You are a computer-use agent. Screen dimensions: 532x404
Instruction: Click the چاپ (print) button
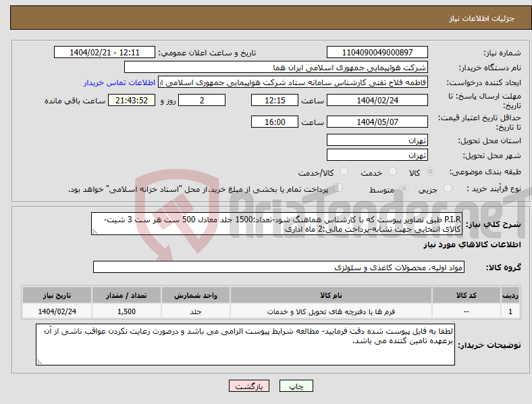(296, 386)
